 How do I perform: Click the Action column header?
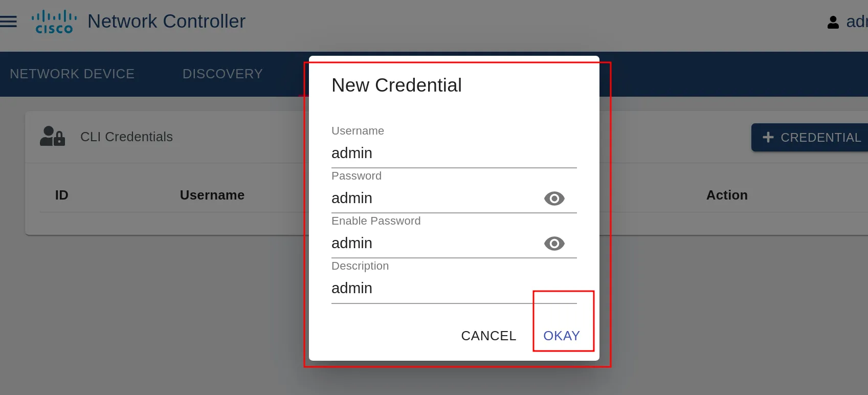point(726,195)
